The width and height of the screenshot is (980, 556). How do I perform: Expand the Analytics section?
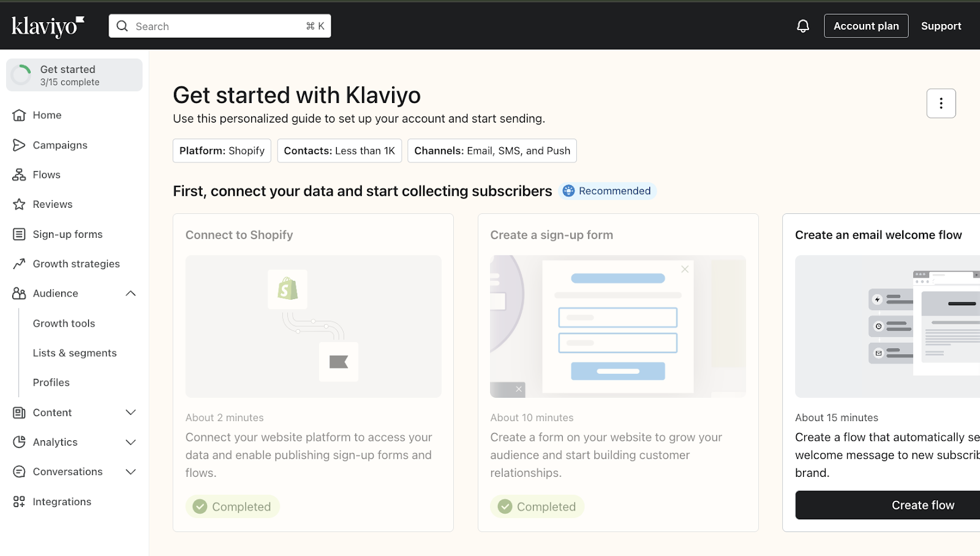pos(130,442)
